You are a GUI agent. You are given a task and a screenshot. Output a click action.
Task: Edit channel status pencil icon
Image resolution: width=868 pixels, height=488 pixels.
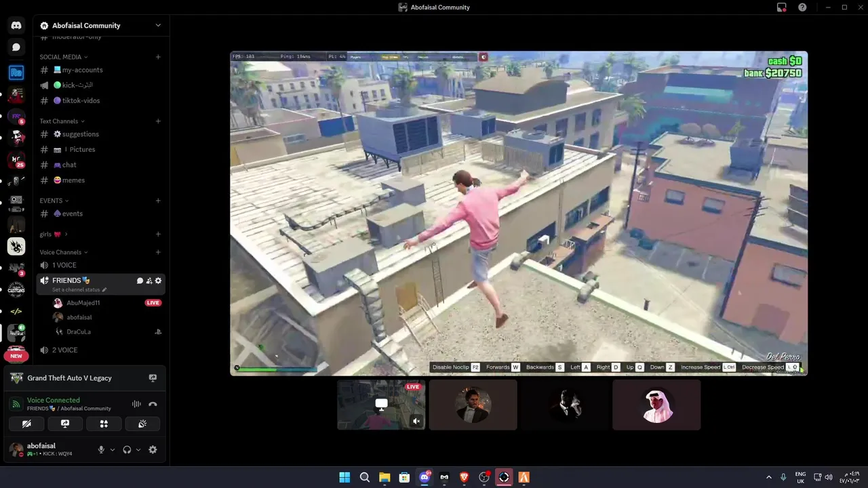[104, 289]
